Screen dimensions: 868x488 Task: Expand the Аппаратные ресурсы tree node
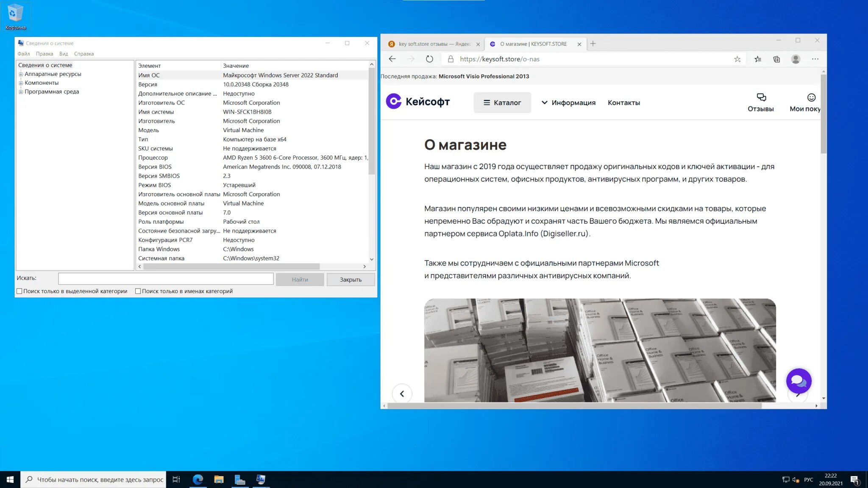coord(21,74)
